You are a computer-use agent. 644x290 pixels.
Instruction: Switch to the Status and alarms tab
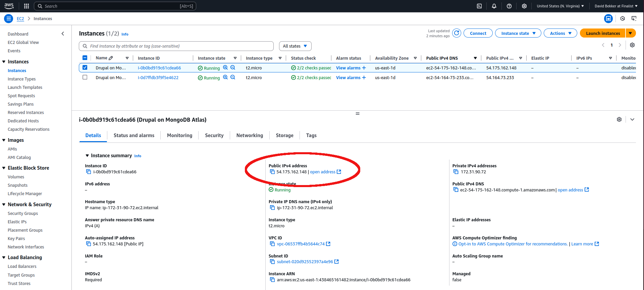click(x=134, y=135)
